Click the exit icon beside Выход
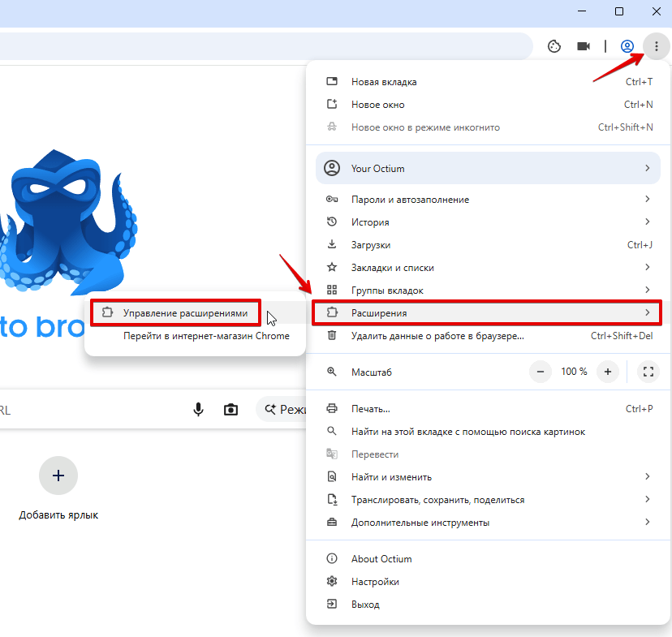This screenshot has width=672, height=637. 332,604
